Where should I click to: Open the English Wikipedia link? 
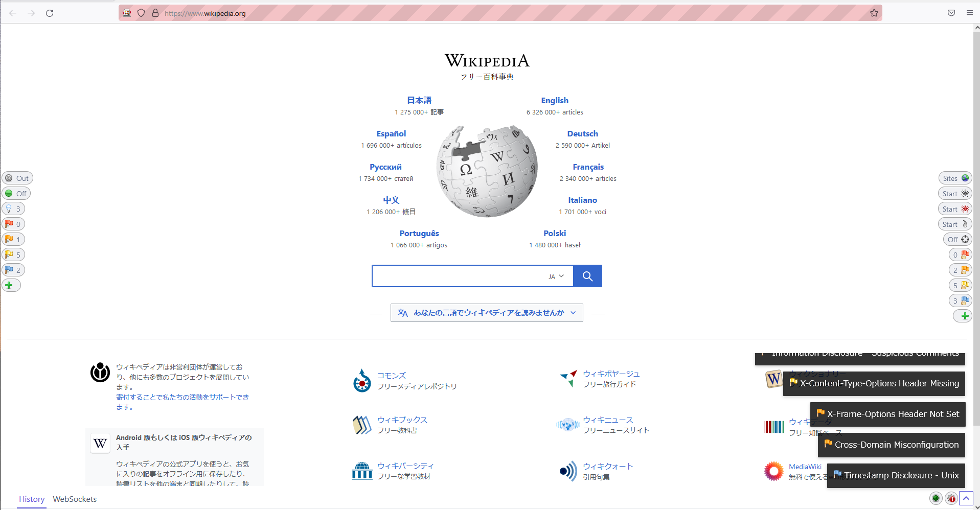click(x=555, y=101)
